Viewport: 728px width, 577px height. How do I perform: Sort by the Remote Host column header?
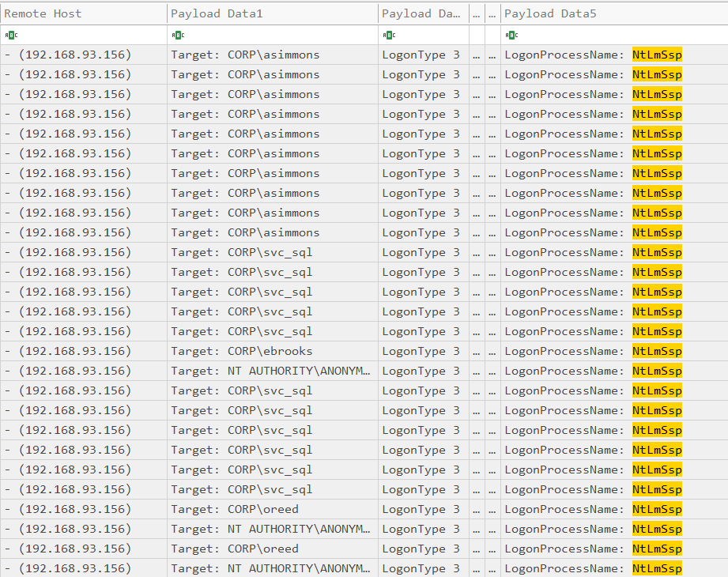click(84, 13)
